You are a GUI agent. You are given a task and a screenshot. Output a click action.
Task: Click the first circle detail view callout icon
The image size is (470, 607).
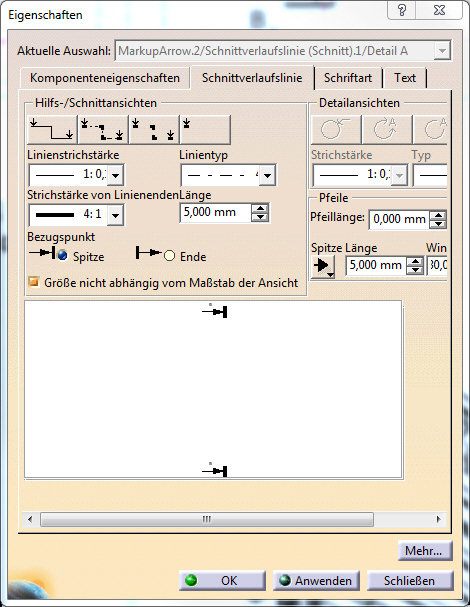[x=336, y=130]
